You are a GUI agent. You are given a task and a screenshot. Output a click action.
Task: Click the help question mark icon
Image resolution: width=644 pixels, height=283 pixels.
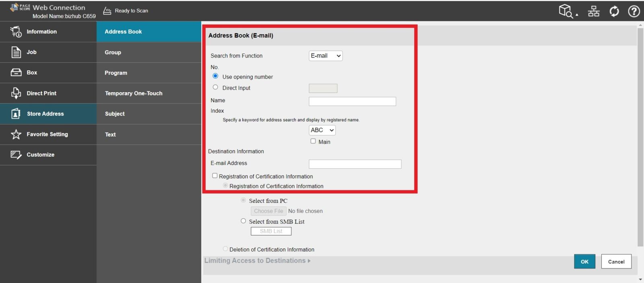click(634, 11)
